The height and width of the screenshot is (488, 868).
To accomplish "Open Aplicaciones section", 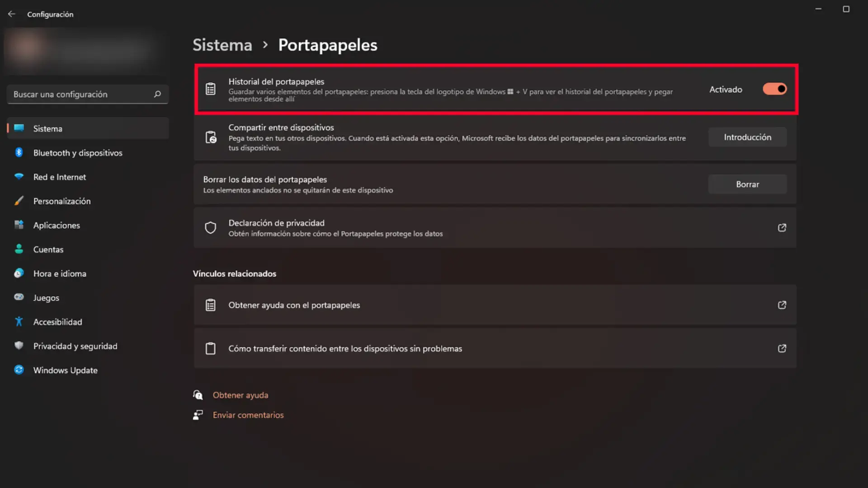I will coord(57,225).
